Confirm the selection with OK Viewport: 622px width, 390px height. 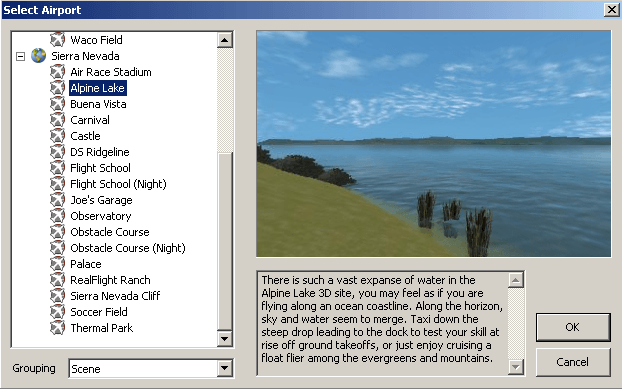pos(573,327)
